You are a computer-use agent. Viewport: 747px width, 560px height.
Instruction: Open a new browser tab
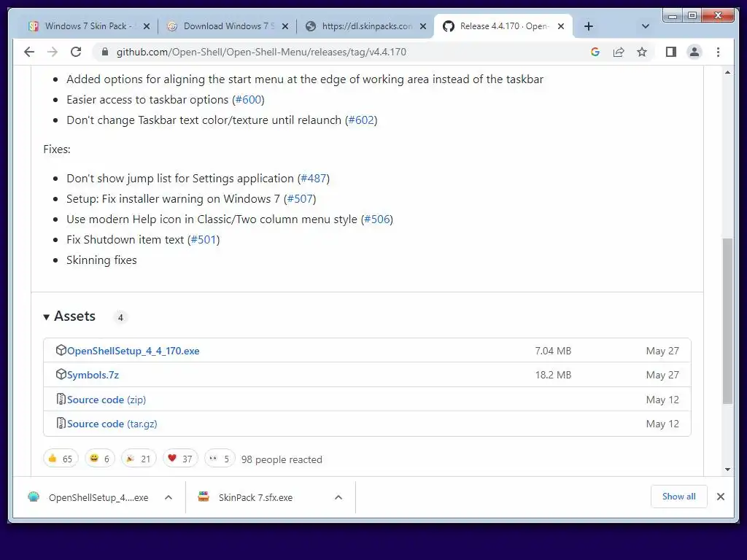coord(589,26)
